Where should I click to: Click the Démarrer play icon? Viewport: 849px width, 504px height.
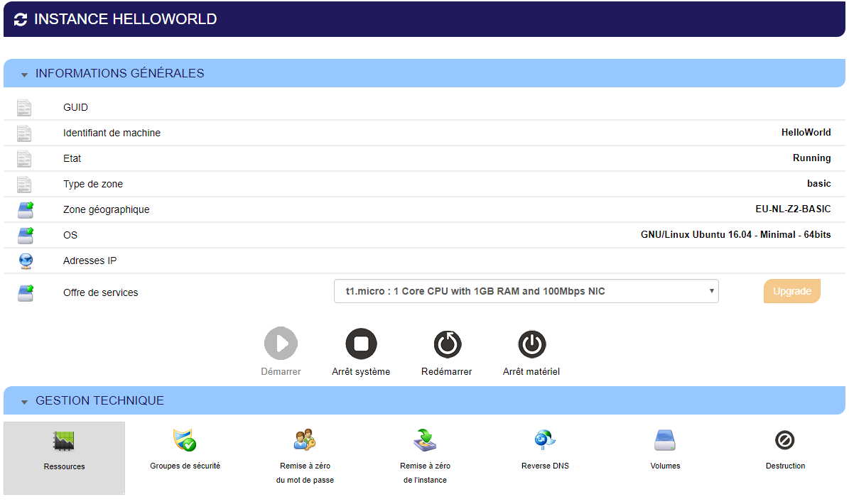point(281,344)
